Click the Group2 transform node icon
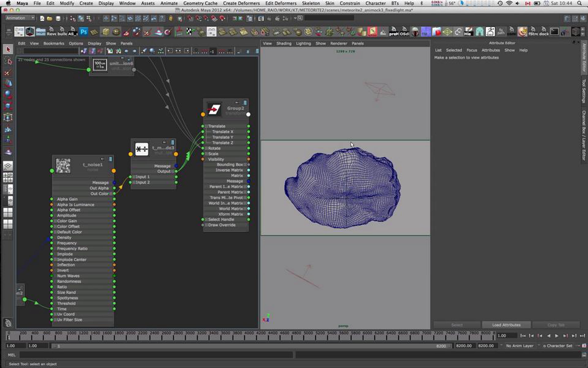The image size is (588, 368). pos(214,109)
